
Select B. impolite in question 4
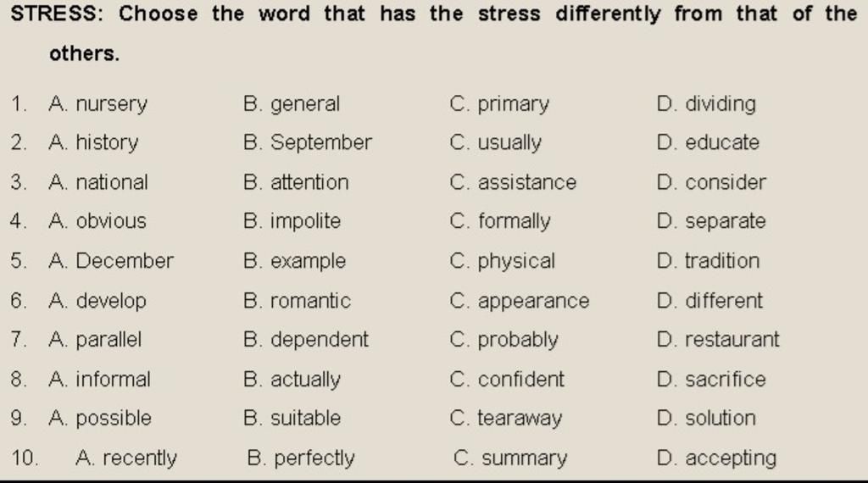(292, 221)
